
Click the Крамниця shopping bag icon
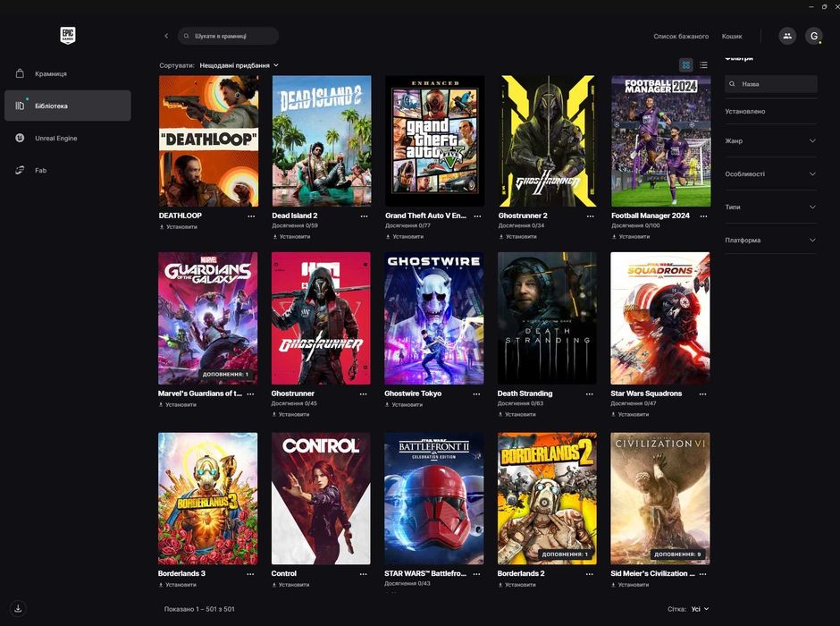click(x=20, y=73)
